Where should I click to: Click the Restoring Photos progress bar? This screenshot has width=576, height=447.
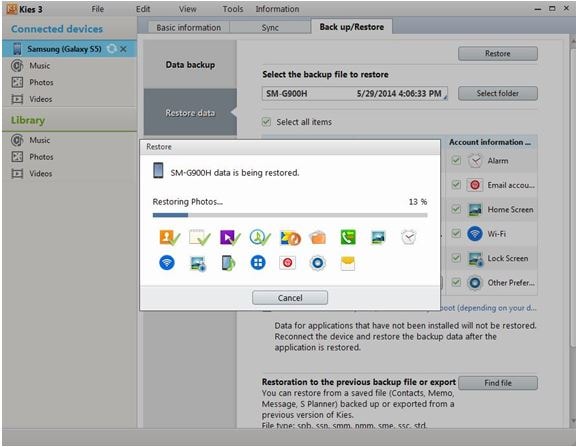(x=290, y=215)
